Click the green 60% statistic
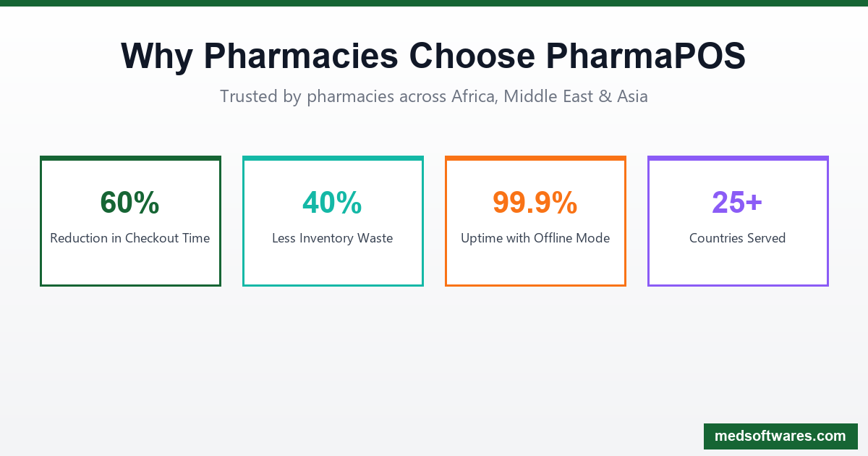The width and height of the screenshot is (868, 456). (x=130, y=203)
